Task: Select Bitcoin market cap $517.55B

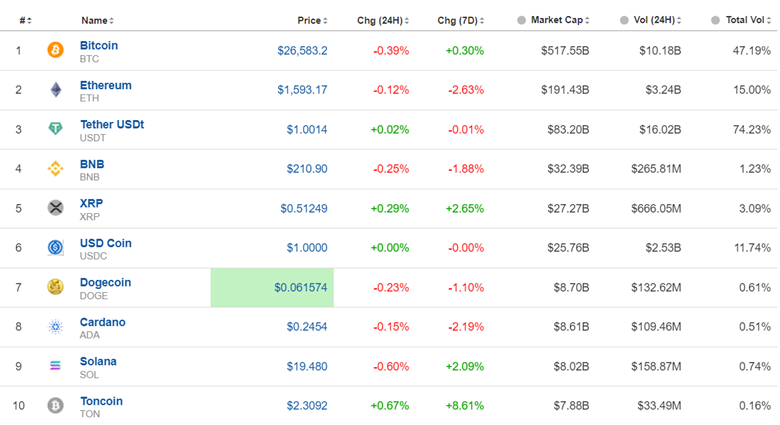Action: click(565, 50)
